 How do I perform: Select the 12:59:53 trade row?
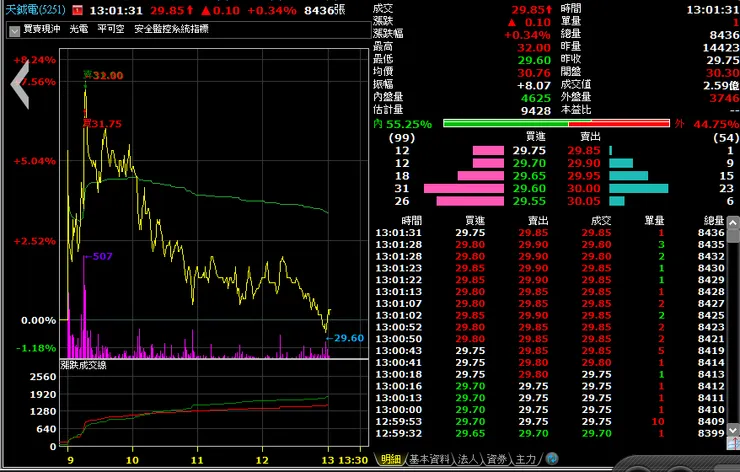550,421
